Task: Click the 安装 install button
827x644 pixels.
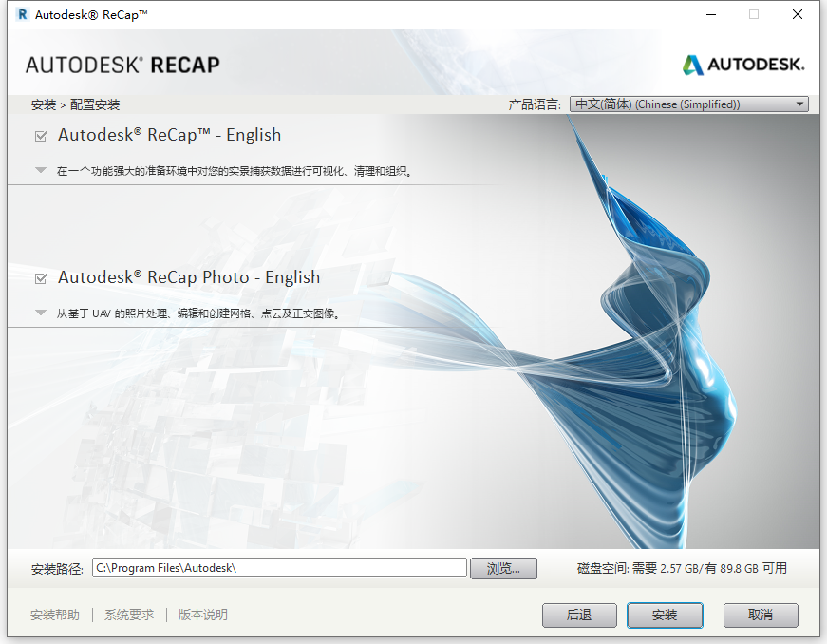Action: coord(665,615)
